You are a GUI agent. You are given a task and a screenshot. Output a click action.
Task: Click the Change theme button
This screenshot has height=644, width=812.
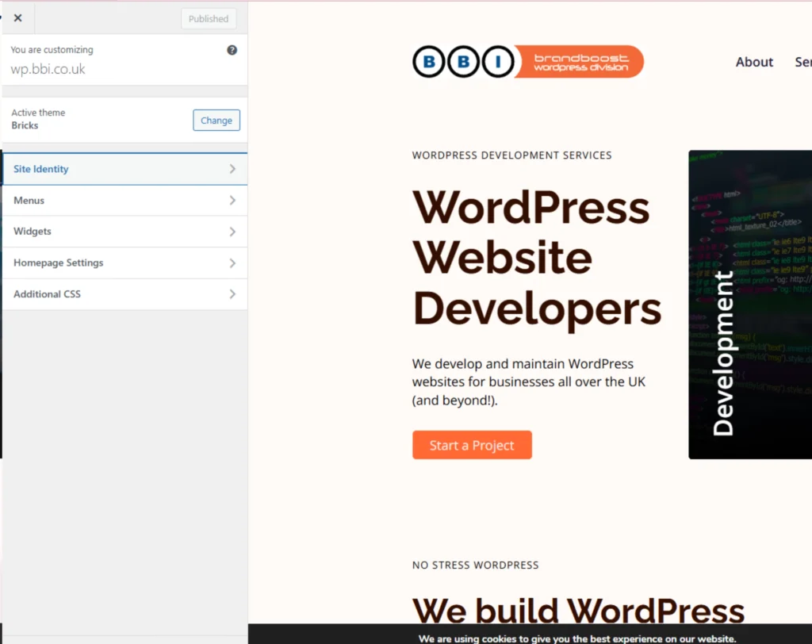(x=216, y=120)
